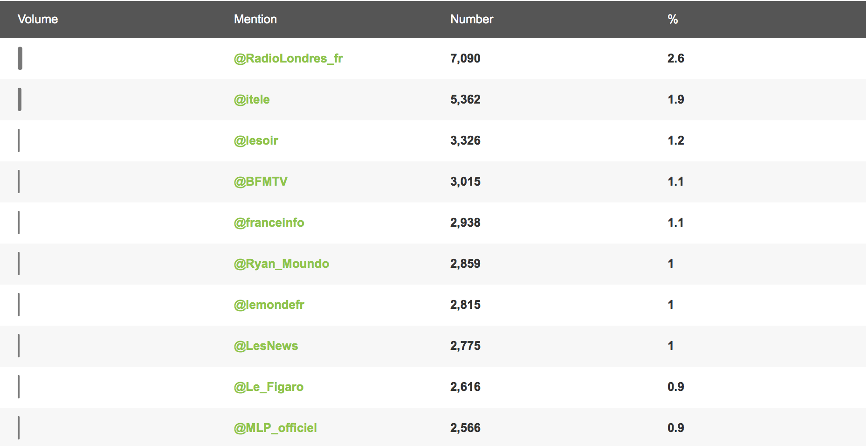Open the @LesNews mention link
Viewport: 868px width, 446px height.
click(x=266, y=346)
